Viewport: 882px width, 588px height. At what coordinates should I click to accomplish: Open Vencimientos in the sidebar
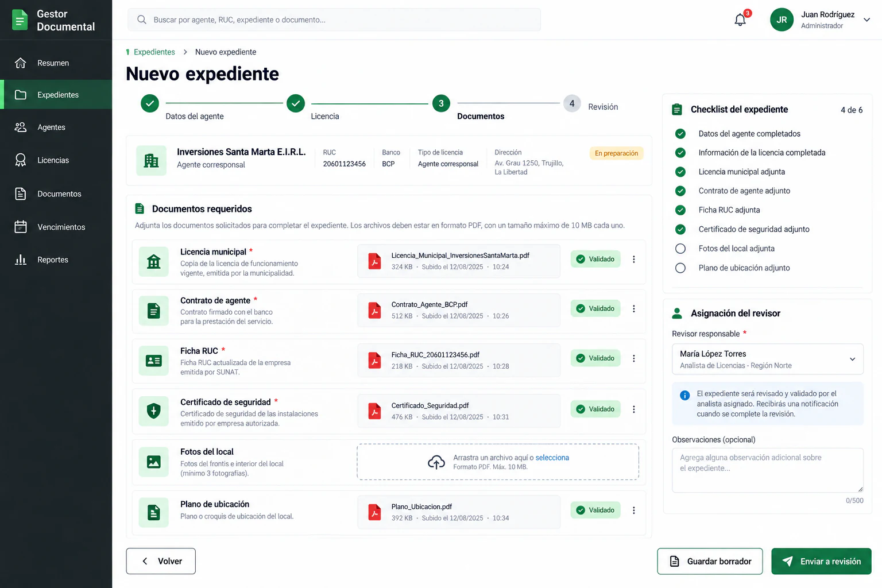56,227
